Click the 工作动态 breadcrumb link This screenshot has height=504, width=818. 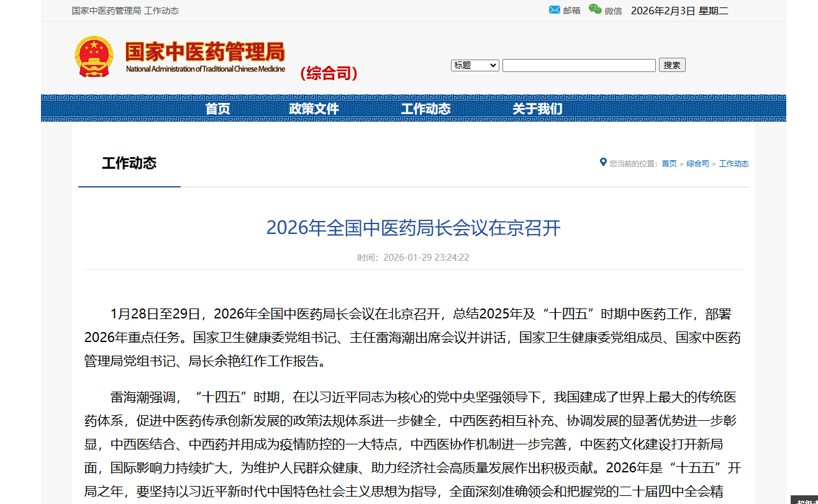pos(734,163)
